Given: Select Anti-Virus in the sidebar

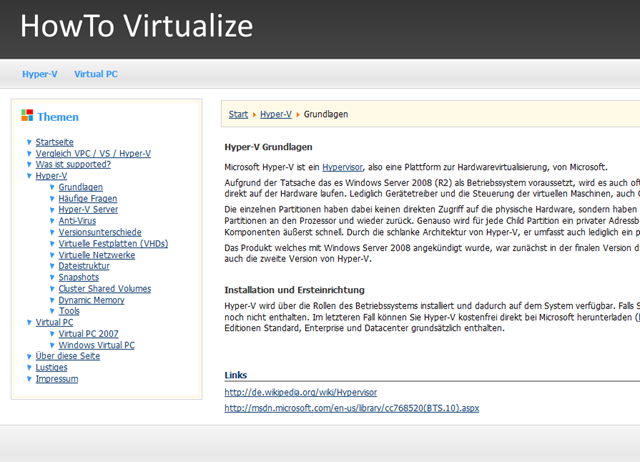Looking at the screenshot, I should (x=78, y=221).
